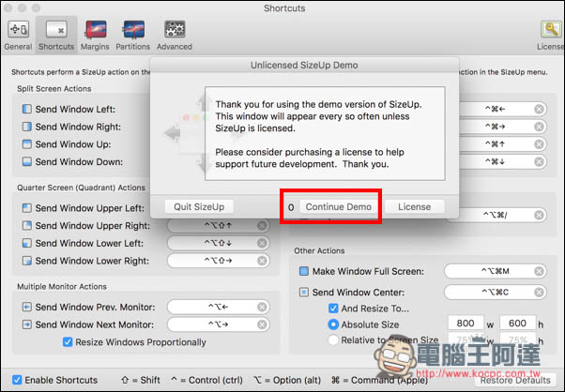Click the shortcut field containing a slash
The width and height of the screenshot is (565, 392).
pos(496,215)
